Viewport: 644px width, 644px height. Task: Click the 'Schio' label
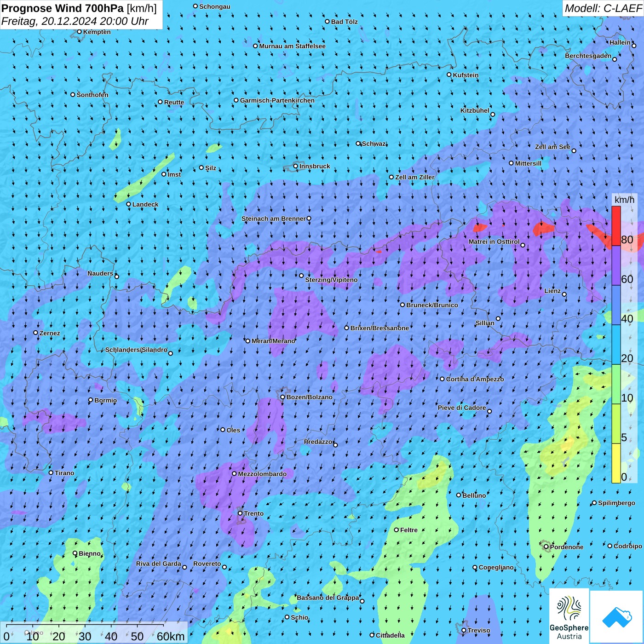click(299, 617)
